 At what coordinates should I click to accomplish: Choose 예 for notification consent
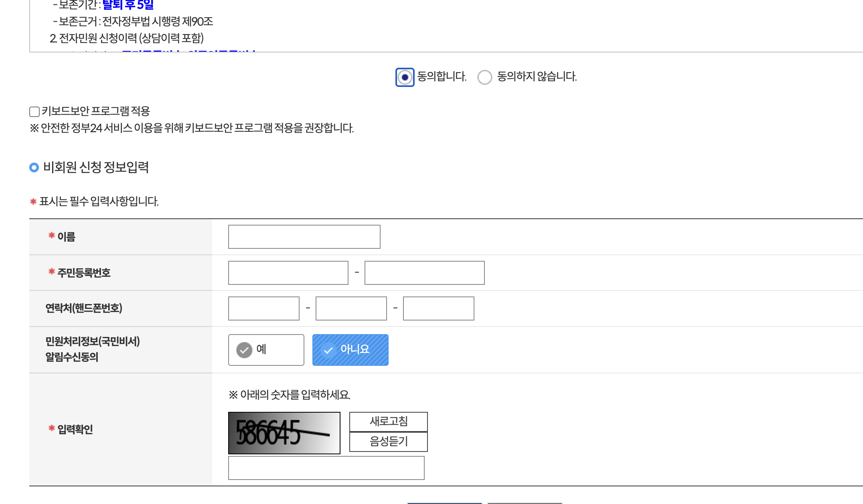pos(266,350)
